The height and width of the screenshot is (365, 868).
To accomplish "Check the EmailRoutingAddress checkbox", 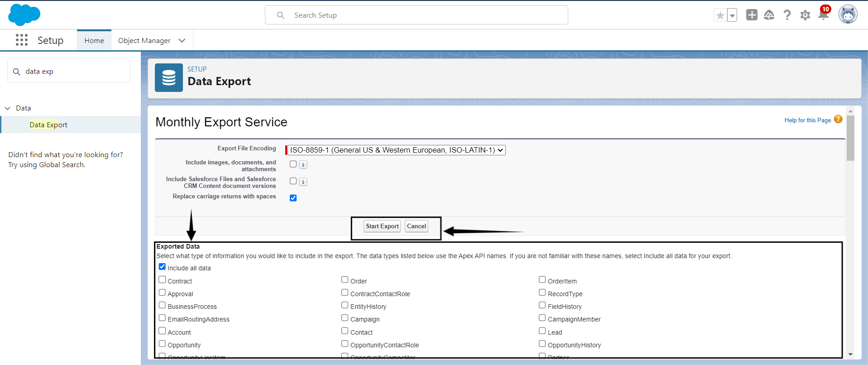I will 162,318.
